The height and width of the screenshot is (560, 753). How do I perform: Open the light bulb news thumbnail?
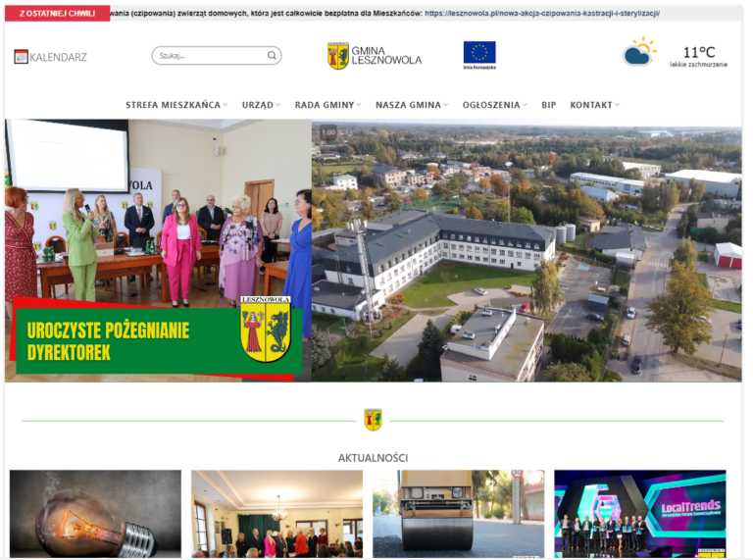point(95,513)
